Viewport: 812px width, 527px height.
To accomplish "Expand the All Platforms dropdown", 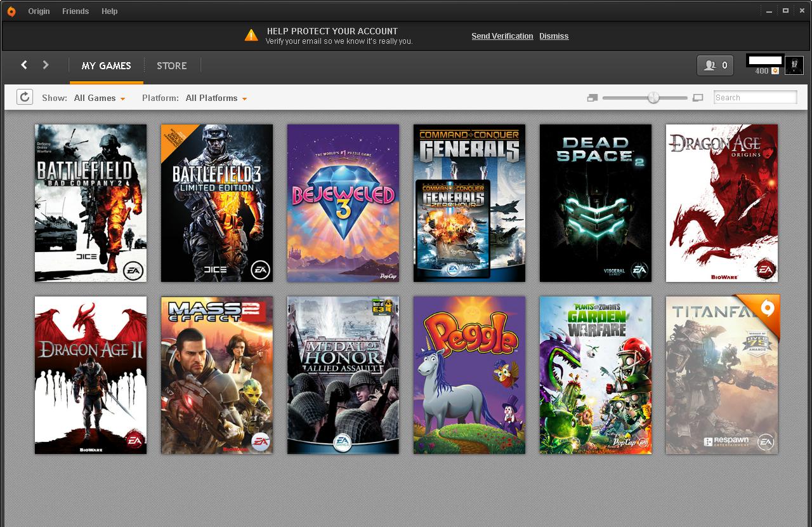I will pos(216,98).
